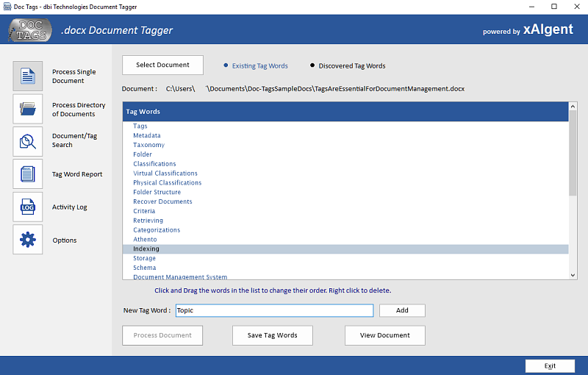The width and height of the screenshot is (588, 375).
Task: Select the Process Directory of Documents label
Action: pyautogui.click(x=79, y=110)
